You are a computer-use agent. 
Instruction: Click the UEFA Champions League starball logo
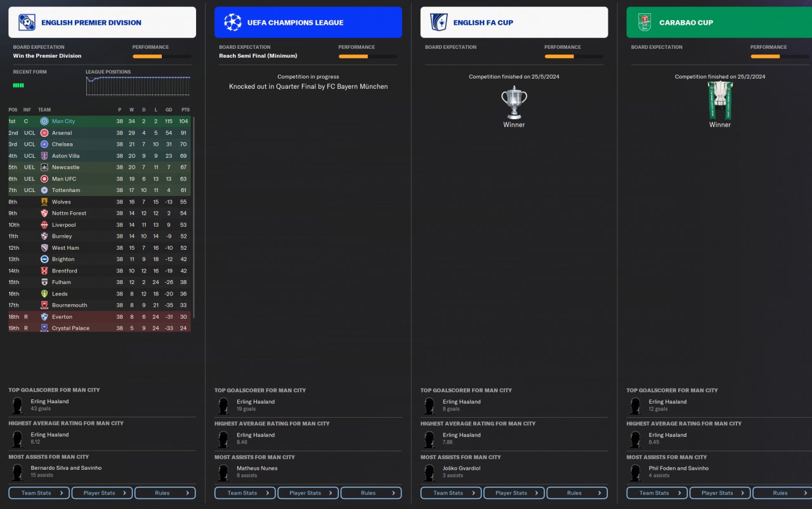coord(233,23)
